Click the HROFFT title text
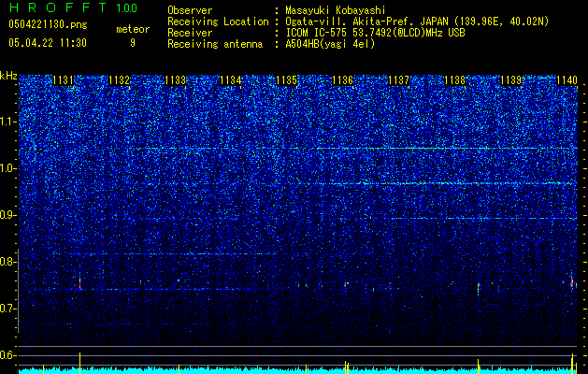 pyautogui.click(x=57, y=7)
